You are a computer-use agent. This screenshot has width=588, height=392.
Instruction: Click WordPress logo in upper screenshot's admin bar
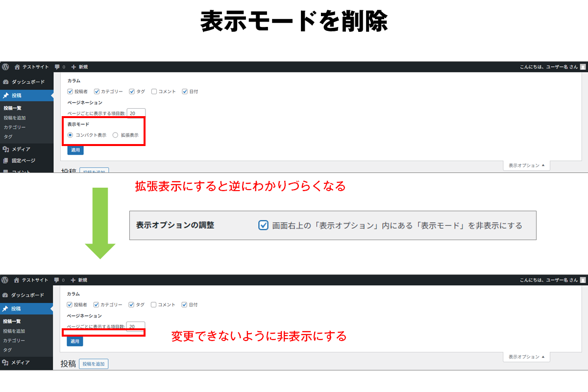coord(5,67)
